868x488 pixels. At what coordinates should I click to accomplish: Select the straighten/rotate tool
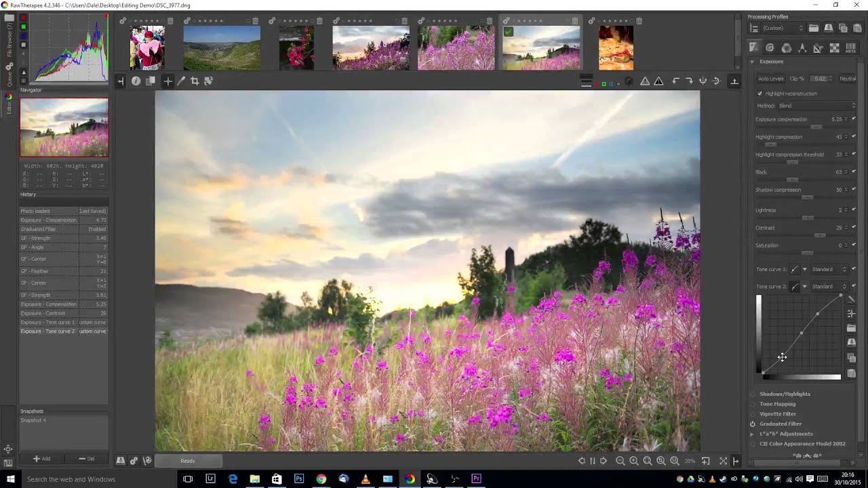pos(208,81)
